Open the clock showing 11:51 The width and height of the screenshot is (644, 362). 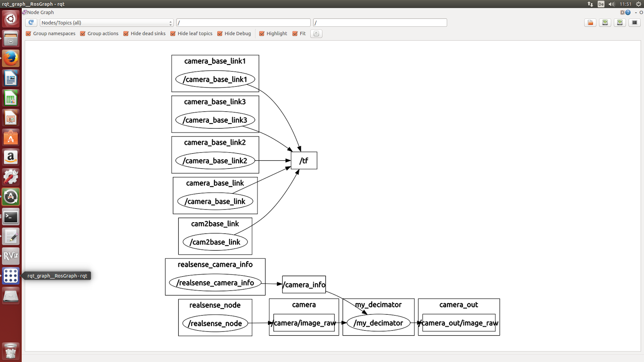[x=626, y=4]
